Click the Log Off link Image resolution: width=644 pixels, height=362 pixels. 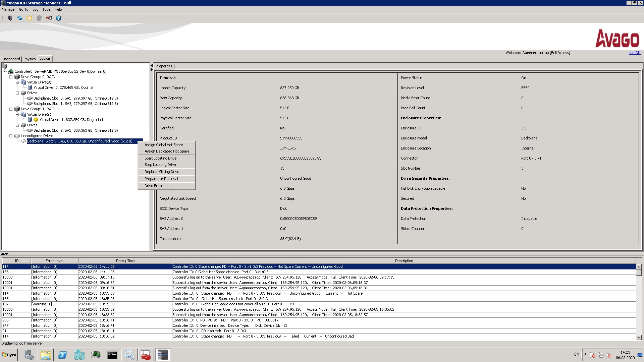coord(635,53)
